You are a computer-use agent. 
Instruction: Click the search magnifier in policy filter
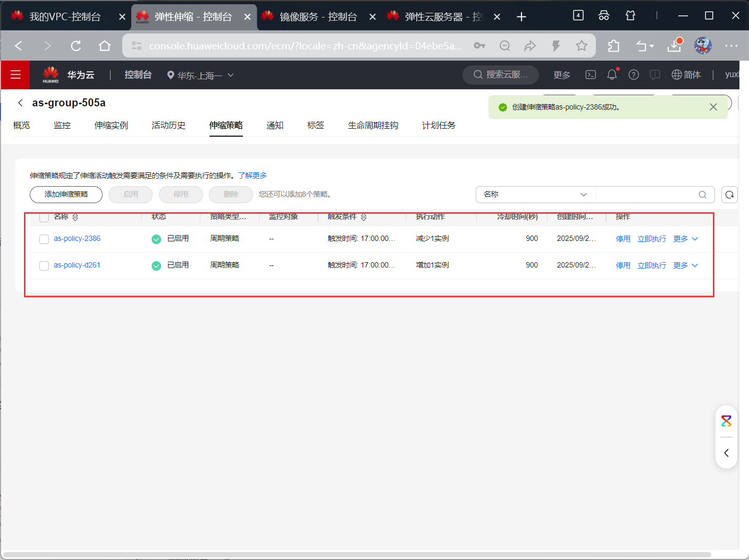pyautogui.click(x=703, y=195)
